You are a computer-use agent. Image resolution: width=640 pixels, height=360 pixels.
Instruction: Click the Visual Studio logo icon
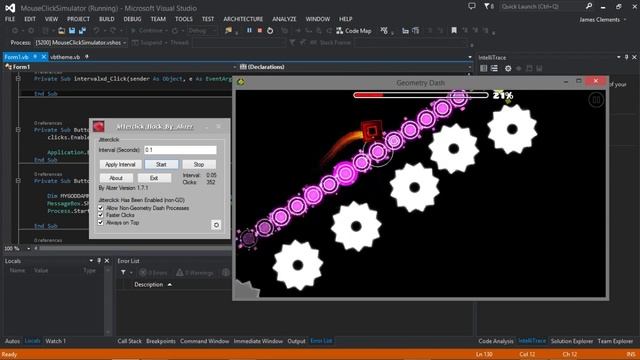point(10,8)
